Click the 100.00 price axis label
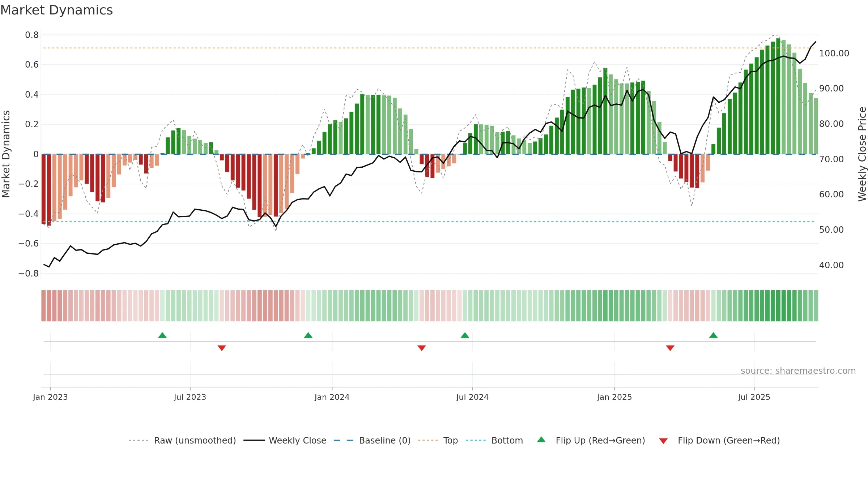Viewport: 868px width, 488px height. 834,53
